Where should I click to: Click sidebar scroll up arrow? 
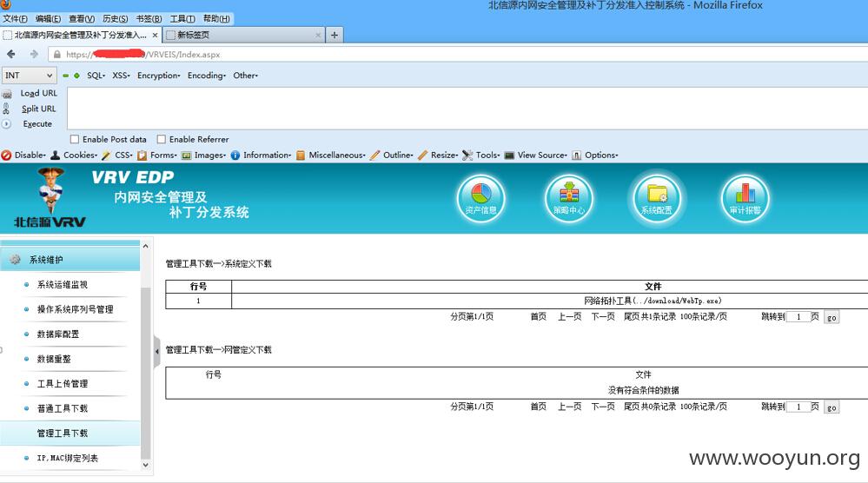(x=146, y=246)
